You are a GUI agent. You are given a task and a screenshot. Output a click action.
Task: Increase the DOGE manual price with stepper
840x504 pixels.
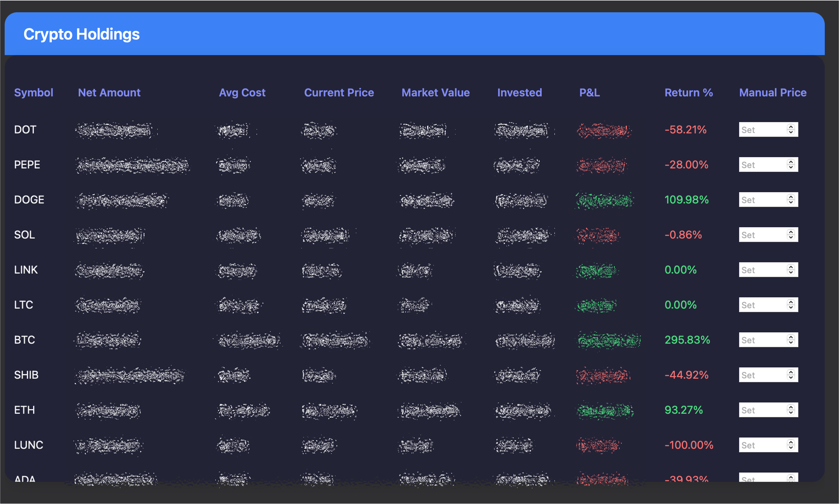[791, 197]
